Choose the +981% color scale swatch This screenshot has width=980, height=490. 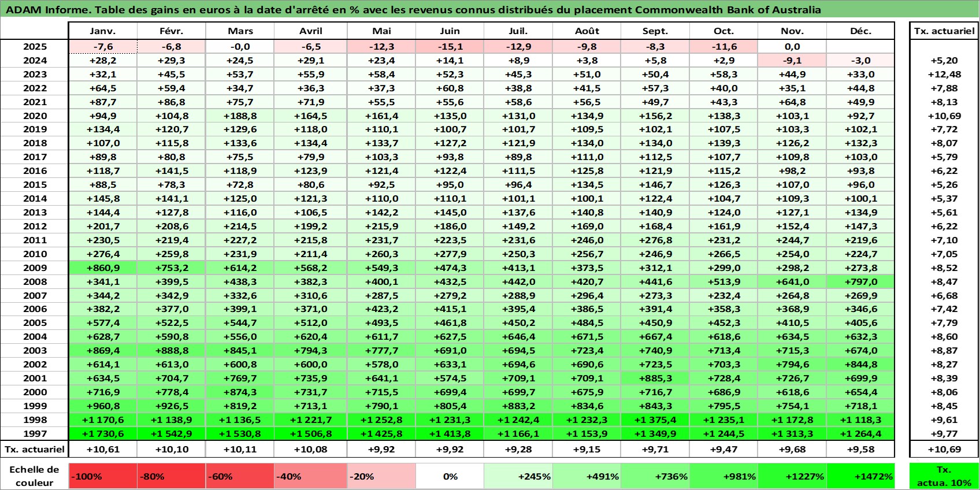click(x=723, y=476)
